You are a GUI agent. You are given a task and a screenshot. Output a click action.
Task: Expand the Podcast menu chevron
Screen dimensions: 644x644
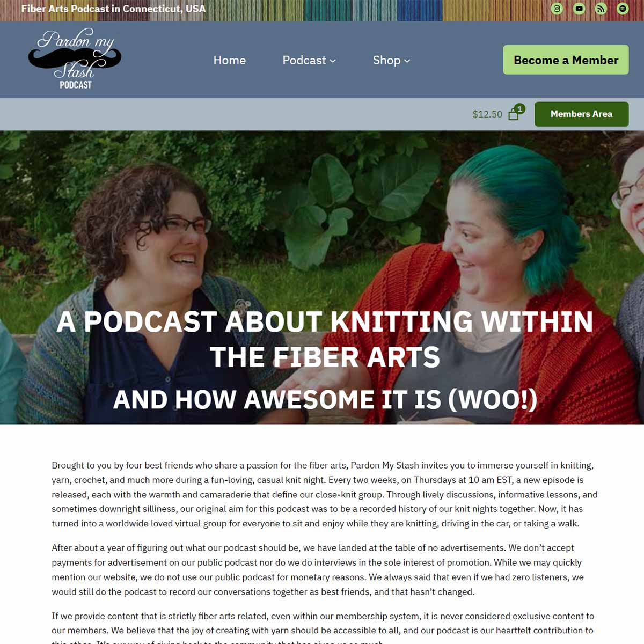pyautogui.click(x=333, y=61)
